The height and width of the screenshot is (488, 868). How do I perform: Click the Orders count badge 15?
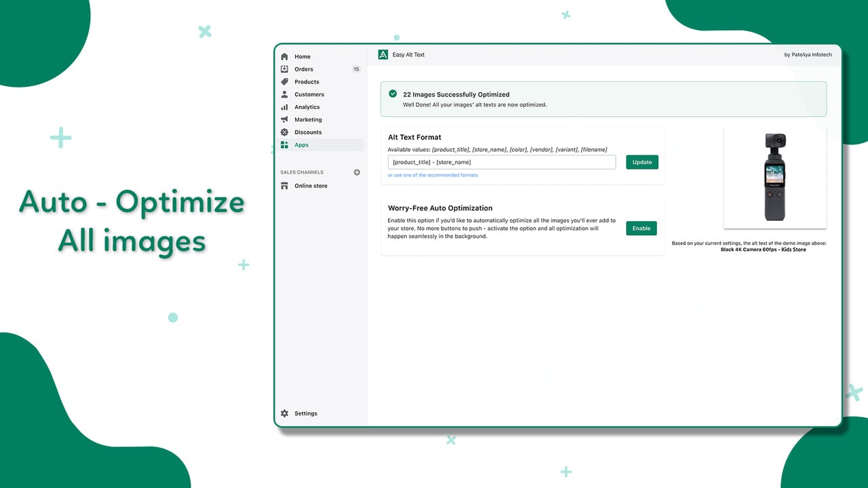356,69
